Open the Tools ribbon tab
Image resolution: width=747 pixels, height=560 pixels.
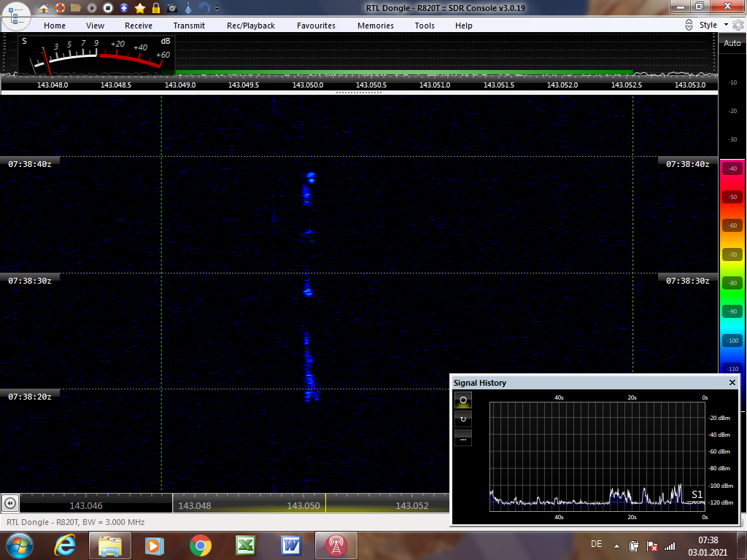425,26
